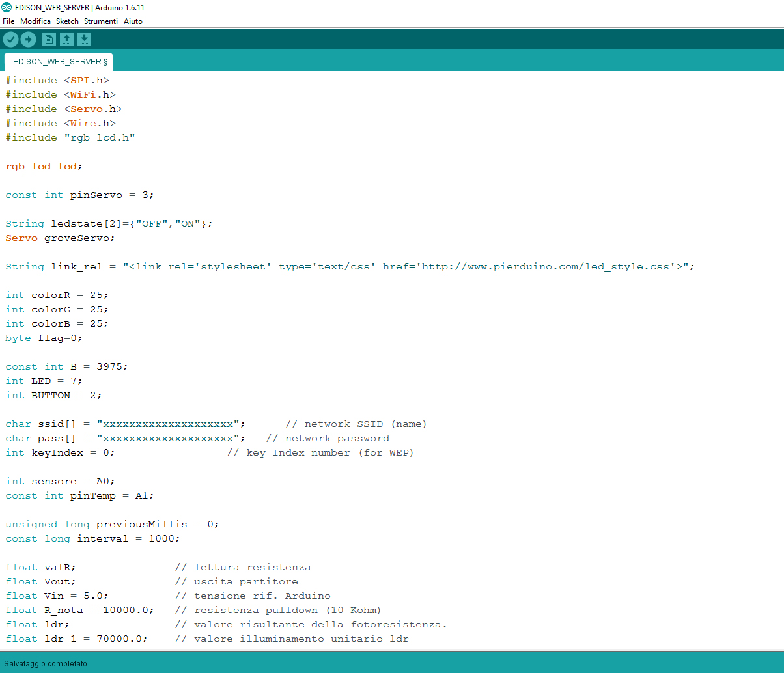The image size is (784, 673).
Task: Save the sketch with the Save icon
Action: (x=84, y=40)
